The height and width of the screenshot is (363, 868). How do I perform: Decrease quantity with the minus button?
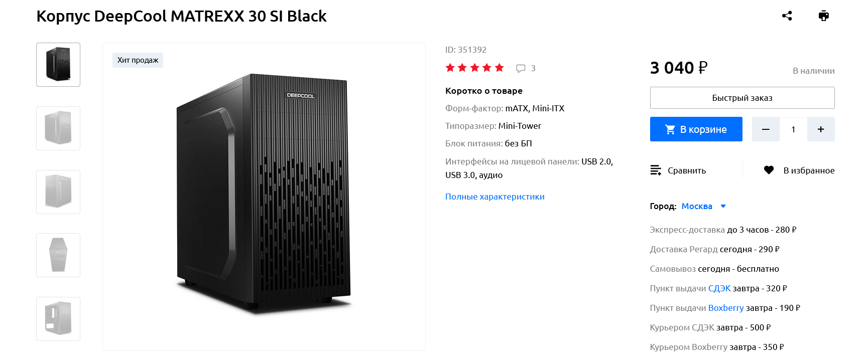click(x=766, y=129)
